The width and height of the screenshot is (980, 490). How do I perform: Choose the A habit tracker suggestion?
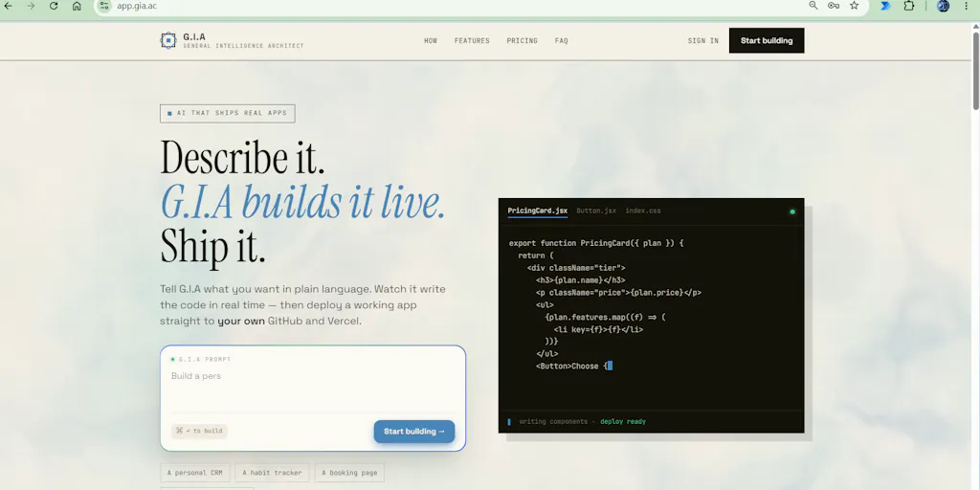point(272,473)
